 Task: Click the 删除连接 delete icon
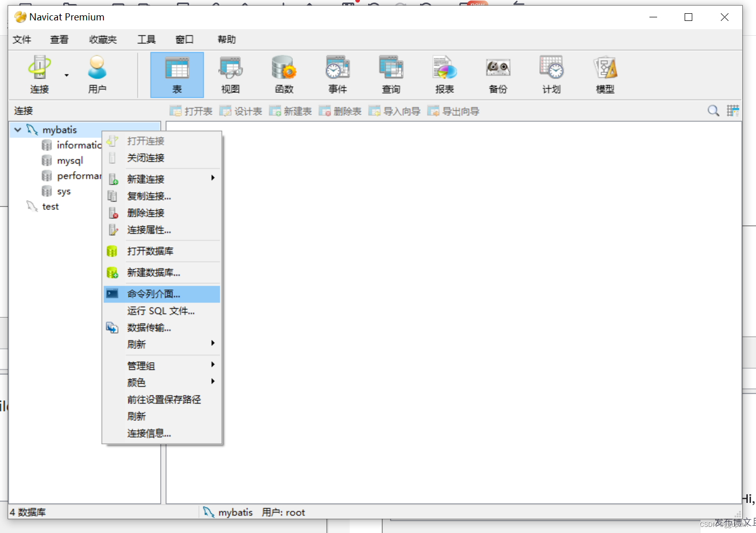113,213
